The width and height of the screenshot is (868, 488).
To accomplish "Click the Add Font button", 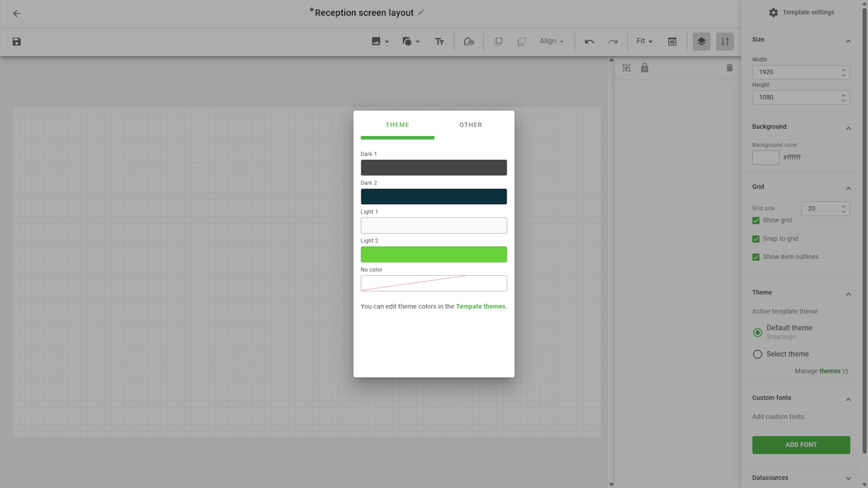I will click(x=801, y=445).
